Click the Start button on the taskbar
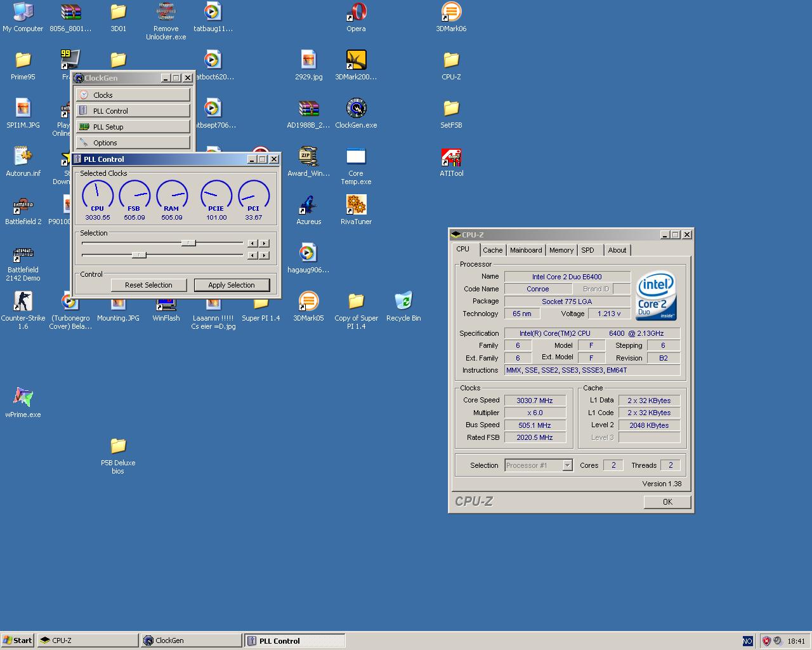 [x=17, y=640]
